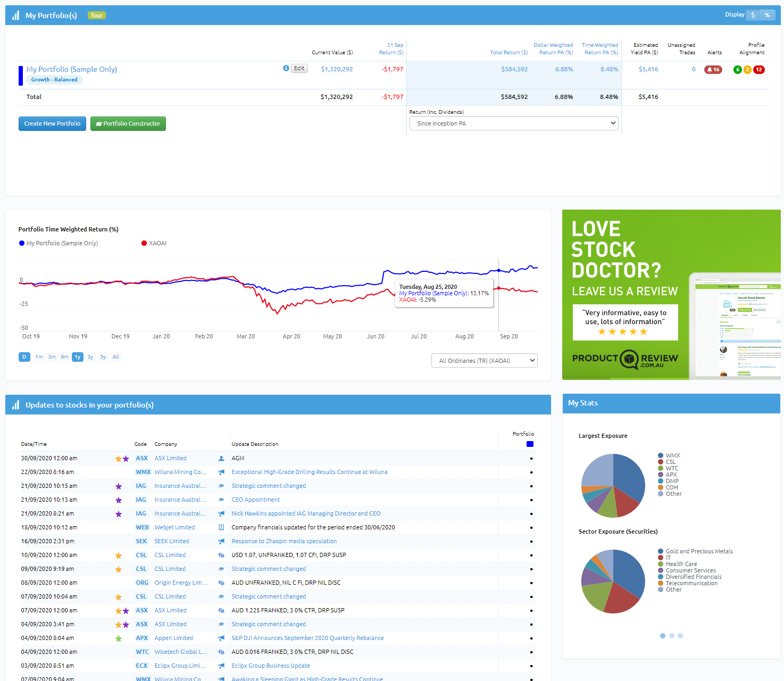The width and height of the screenshot is (784, 681).
Task: Click the AGM person icon in ASX Limited row
Action: click(x=221, y=458)
